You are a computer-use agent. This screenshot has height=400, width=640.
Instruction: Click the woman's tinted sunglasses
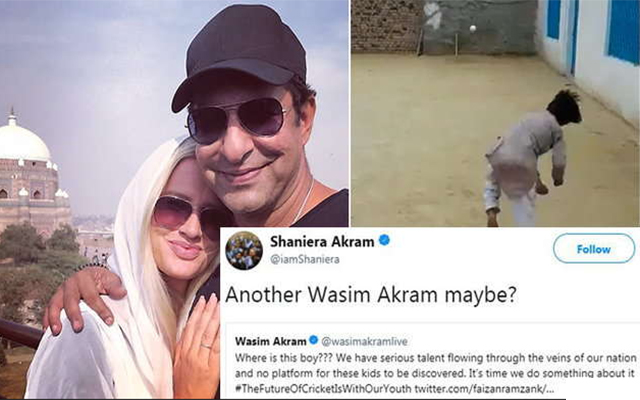[188, 215]
